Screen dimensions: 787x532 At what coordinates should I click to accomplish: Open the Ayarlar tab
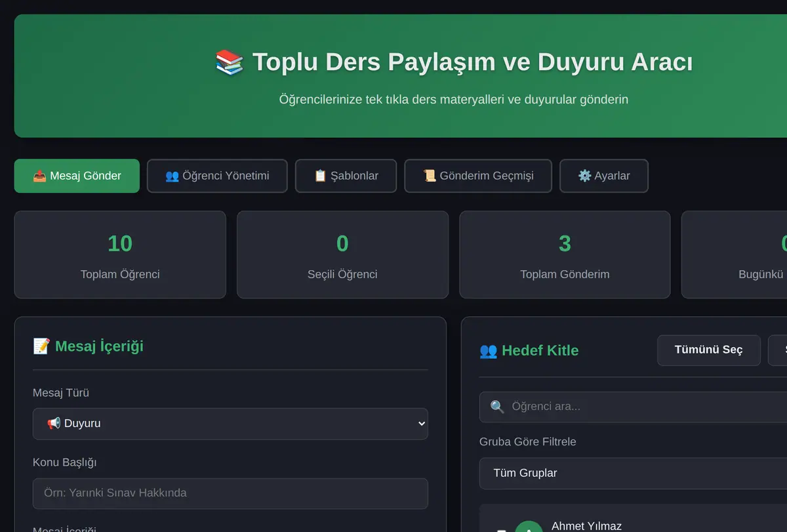[604, 176]
